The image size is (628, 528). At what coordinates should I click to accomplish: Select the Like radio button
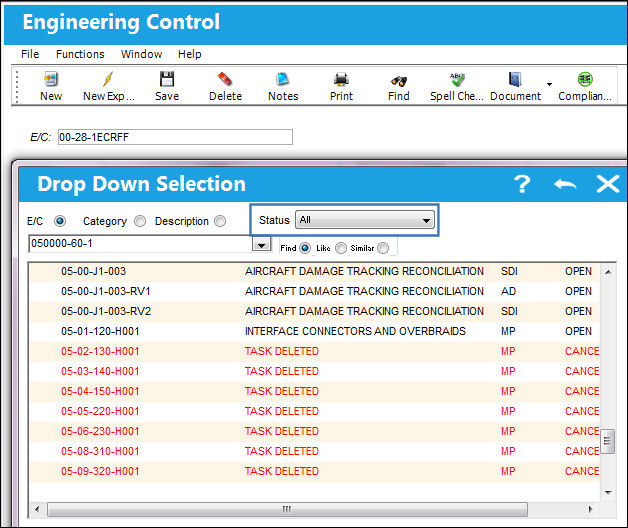(341, 248)
